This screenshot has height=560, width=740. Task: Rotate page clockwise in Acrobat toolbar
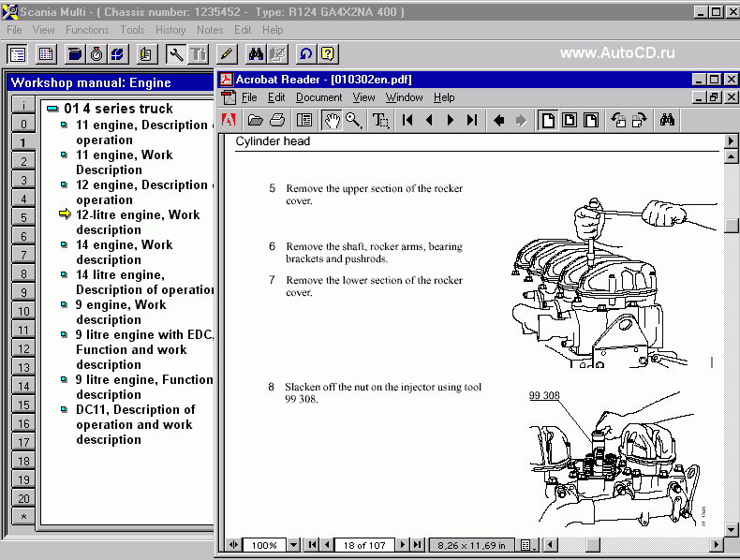click(640, 120)
